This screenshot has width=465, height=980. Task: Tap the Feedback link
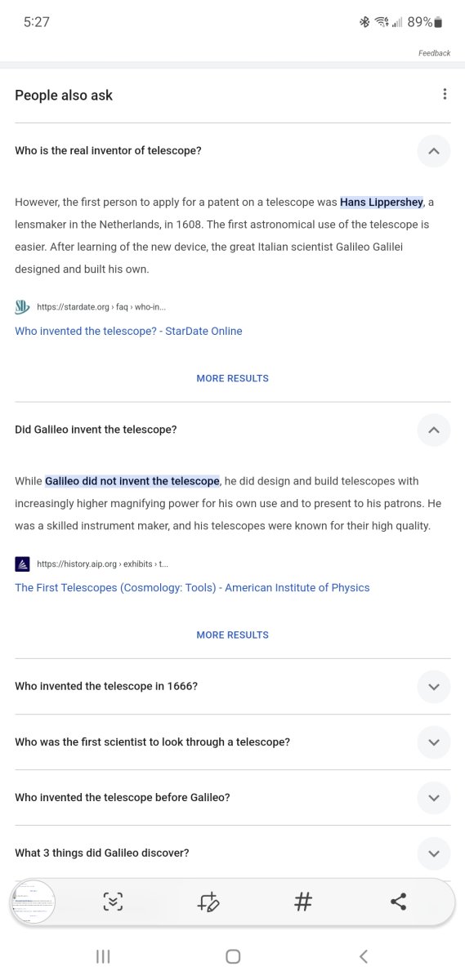434,53
